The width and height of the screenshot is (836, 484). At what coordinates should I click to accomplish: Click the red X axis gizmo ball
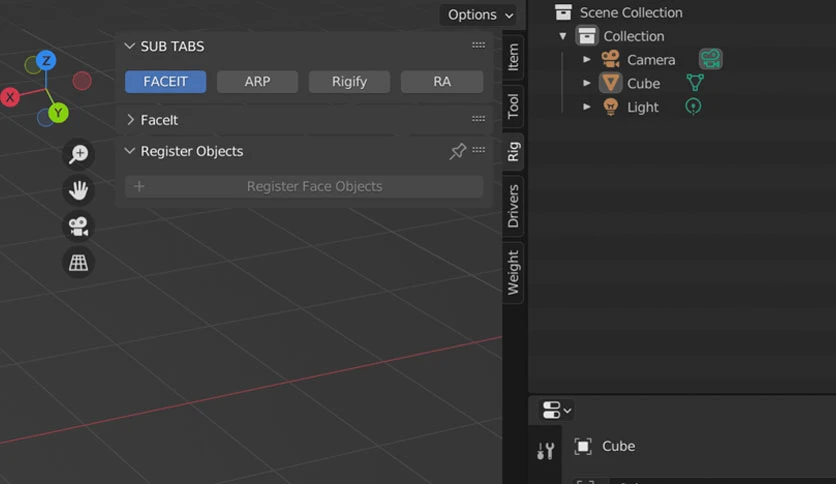[x=10, y=98]
